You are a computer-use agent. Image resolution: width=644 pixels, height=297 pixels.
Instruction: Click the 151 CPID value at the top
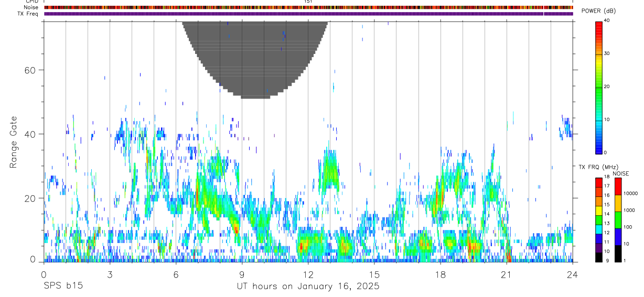(x=308, y=2)
